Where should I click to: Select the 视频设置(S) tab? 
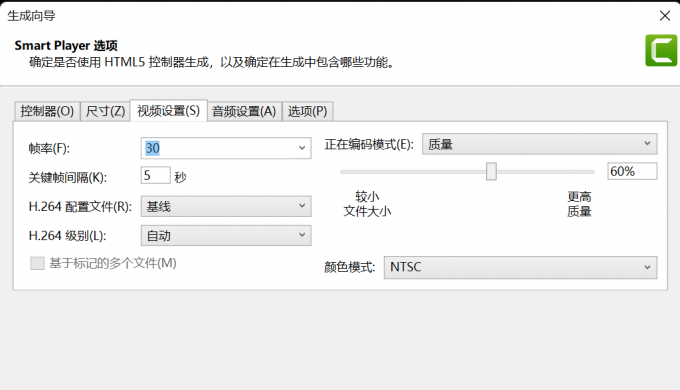click(169, 111)
